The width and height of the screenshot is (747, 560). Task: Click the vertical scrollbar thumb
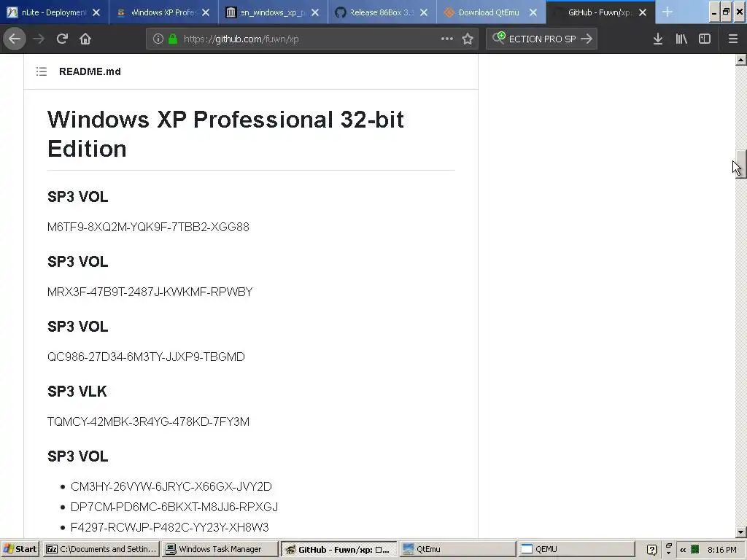[x=740, y=164]
